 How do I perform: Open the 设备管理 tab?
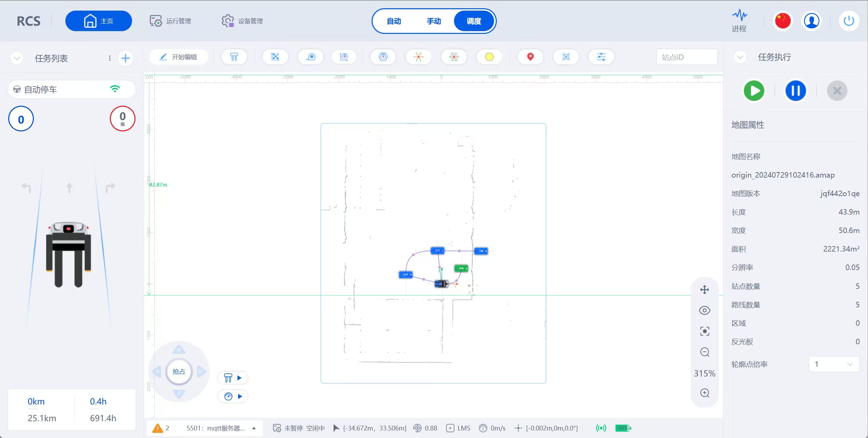pyautogui.click(x=242, y=21)
